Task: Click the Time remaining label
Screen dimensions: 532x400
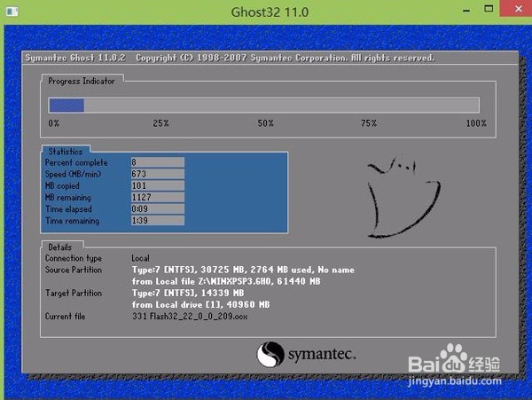Action: pyautogui.click(x=73, y=221)
